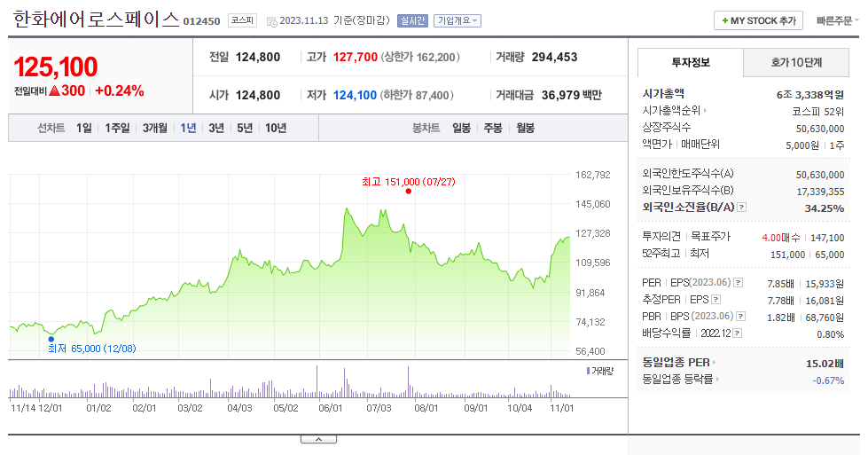Click the 52주최고 label
The image size is (868, 455).
click(661, 253)
